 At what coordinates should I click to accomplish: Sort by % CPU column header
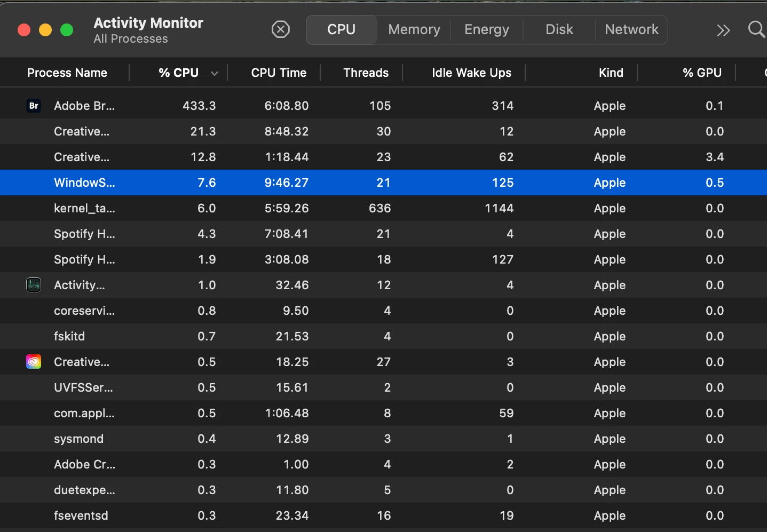[179, 73]
